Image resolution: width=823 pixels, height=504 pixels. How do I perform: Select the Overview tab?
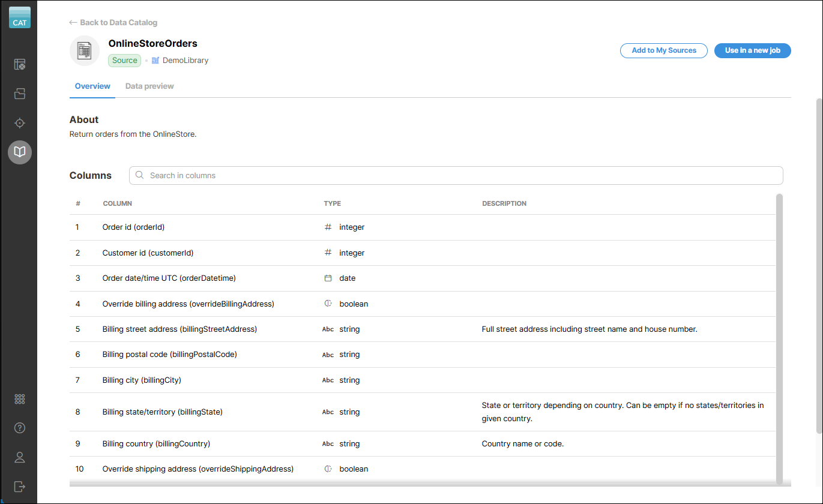[x=92, y=86]
